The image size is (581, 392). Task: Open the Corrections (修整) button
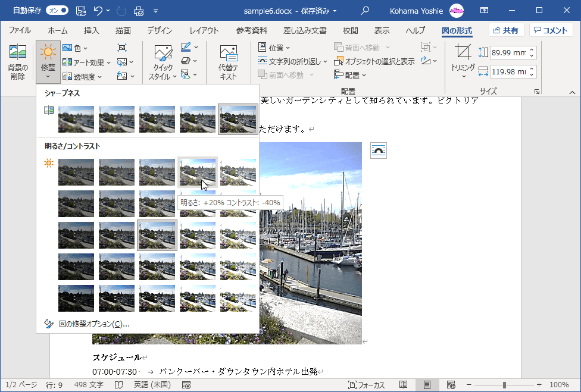[x=48, y=62]
